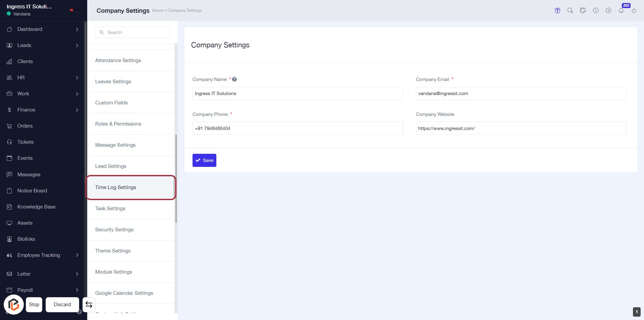The image size is (644, 320).
Task: Click the Home breadcrumb link
Action: pyautogui.click(x=157, y=10)
